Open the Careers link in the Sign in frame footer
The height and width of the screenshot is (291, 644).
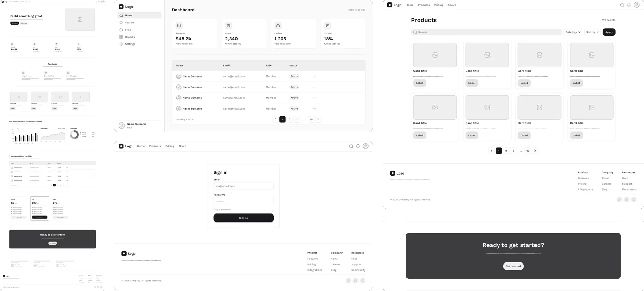click(336, 265)
